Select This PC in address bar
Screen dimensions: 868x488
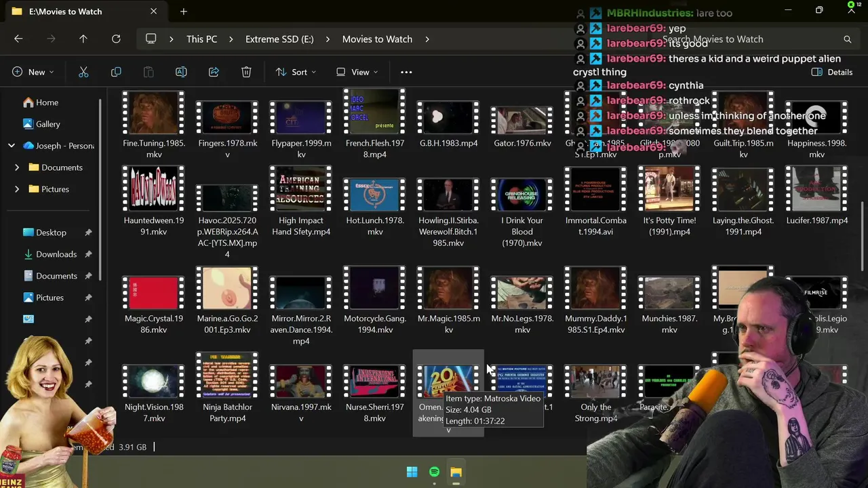point(202,39)
